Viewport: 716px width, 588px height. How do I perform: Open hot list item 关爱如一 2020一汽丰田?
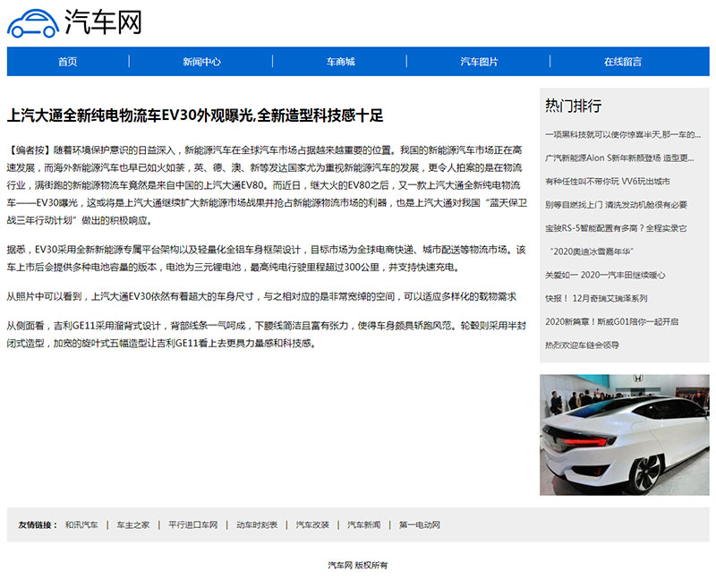click(605, 275)
